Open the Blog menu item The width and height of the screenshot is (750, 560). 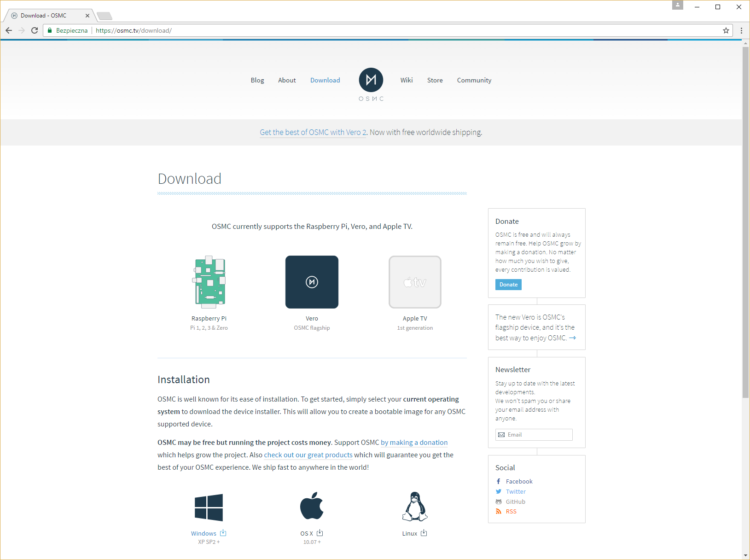point(257,80)
